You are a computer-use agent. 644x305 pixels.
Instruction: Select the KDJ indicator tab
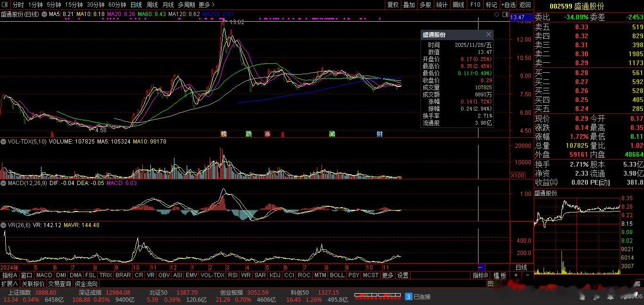(x=275, y=275)
